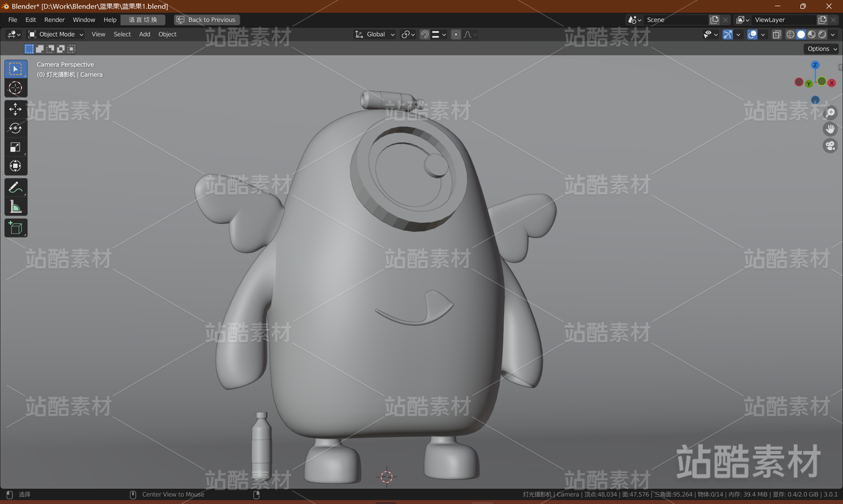Image resolution: width=843 pixels, height=504 pixels.
Task: Open snapping options dropdown
Action: coord(439,34)
